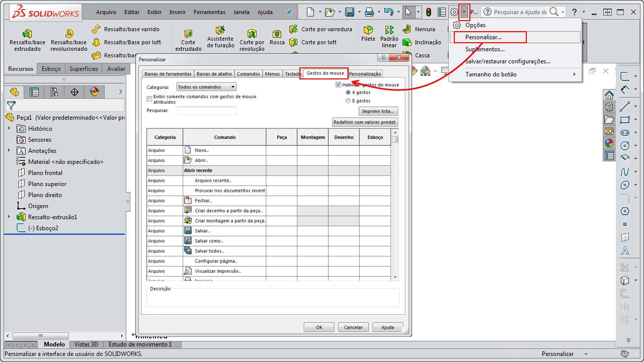644x362 pixels.
Task: Check Exibir somente comandos com gestos atribuídos
Action: point(149,99)
